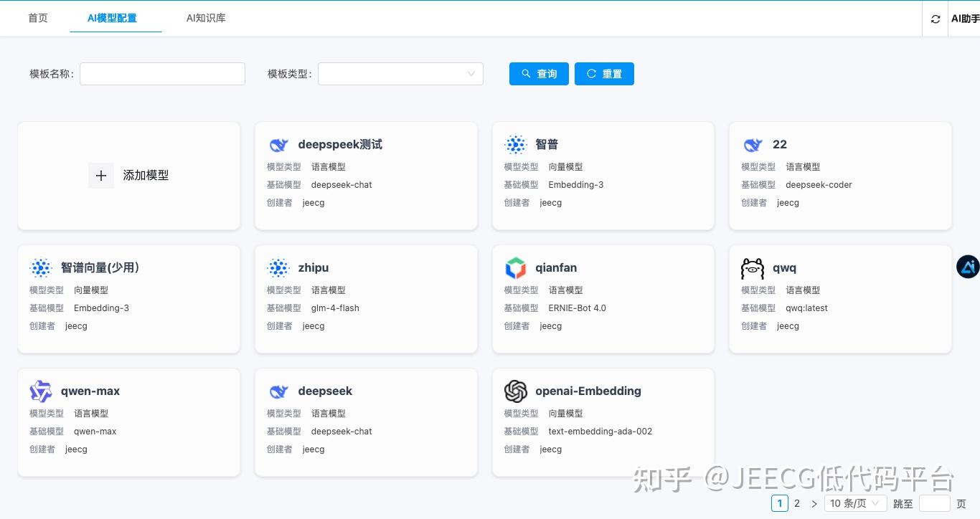Click the glm-4-flash base model value

[335, 308]
